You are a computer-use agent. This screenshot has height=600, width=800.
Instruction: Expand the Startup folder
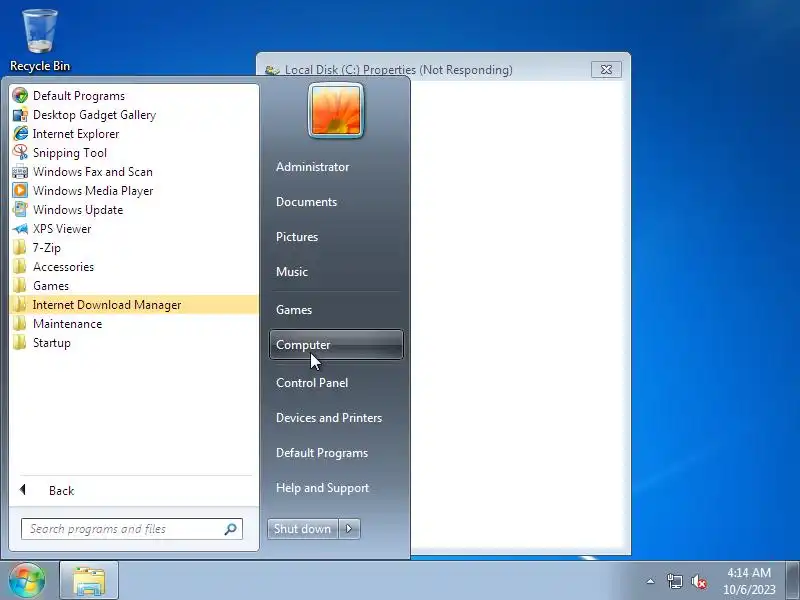tap(134, 343)
